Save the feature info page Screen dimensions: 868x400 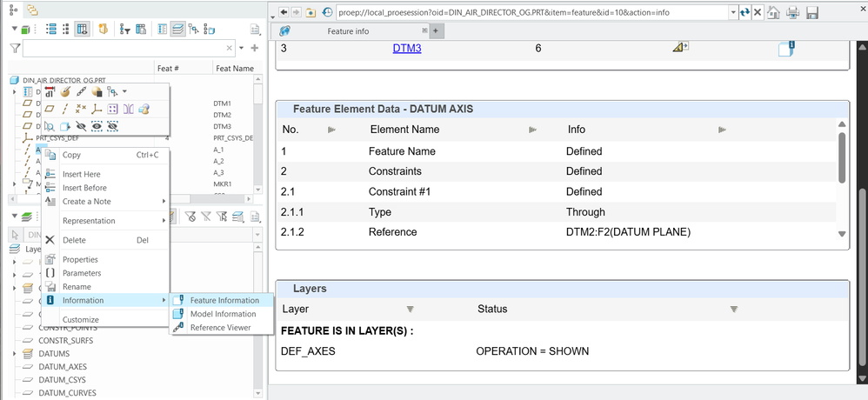tap(812, 12)
